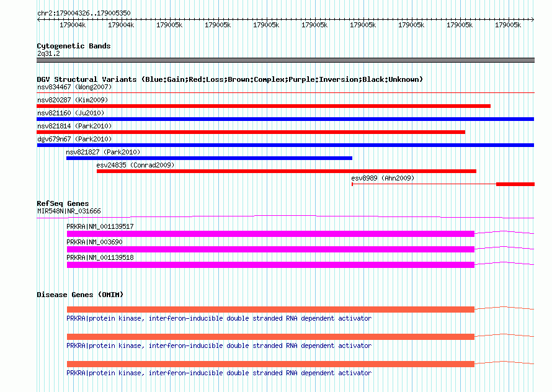Image resolution: width=552 pixels, height=392 pixels.
Task: Click the Disease Genes (OMIM) track title
Action: [x=80, y=295]
